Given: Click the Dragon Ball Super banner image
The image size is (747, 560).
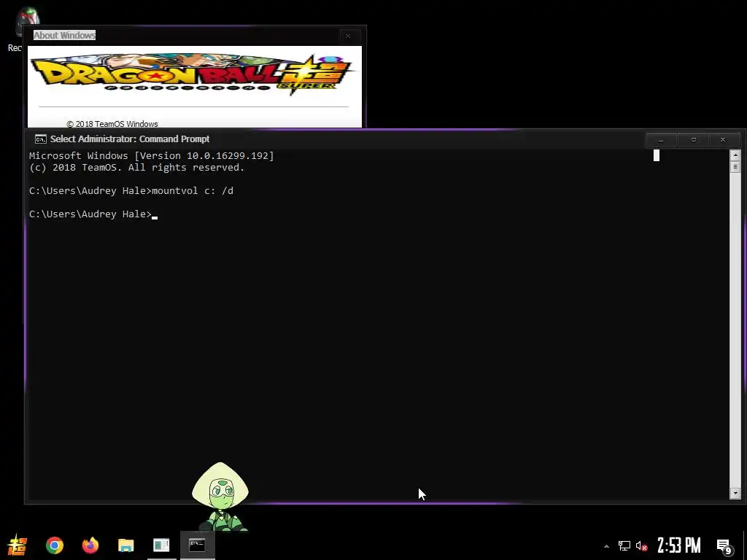Looking at the screenshot, I should (193, 74).
